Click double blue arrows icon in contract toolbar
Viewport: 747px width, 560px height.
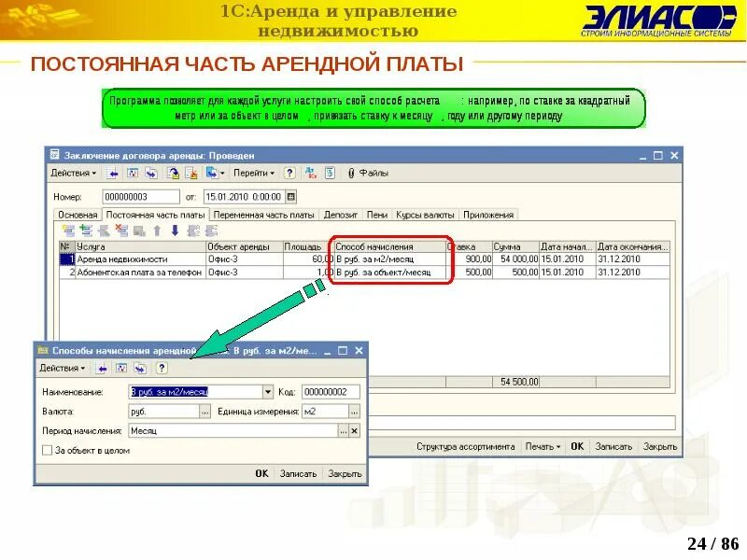coord(151,174)
